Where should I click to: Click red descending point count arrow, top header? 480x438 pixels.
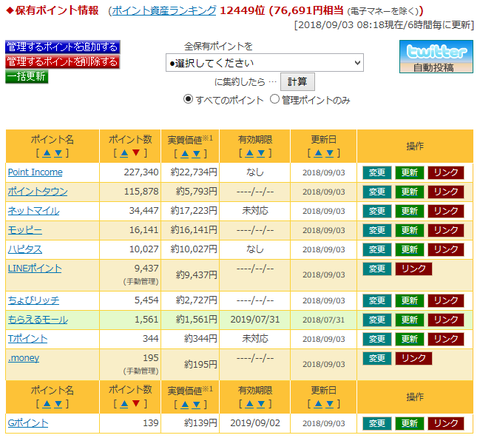tap(136, 153)
